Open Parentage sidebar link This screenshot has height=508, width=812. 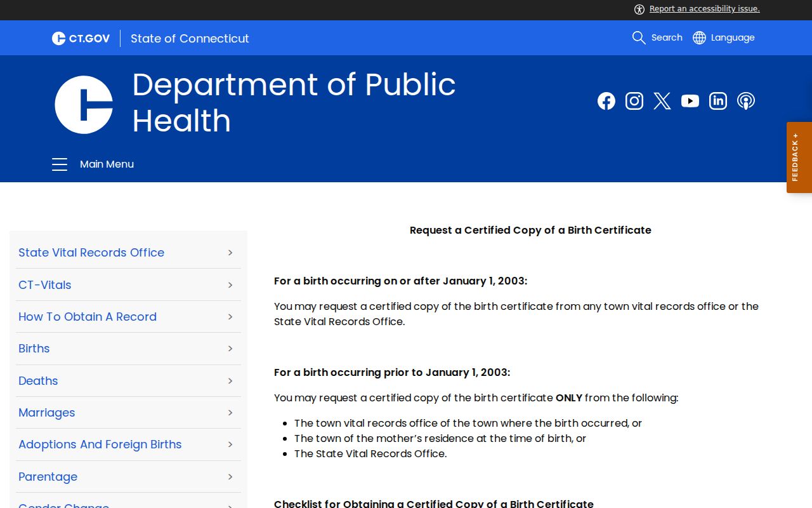(48, 477)
